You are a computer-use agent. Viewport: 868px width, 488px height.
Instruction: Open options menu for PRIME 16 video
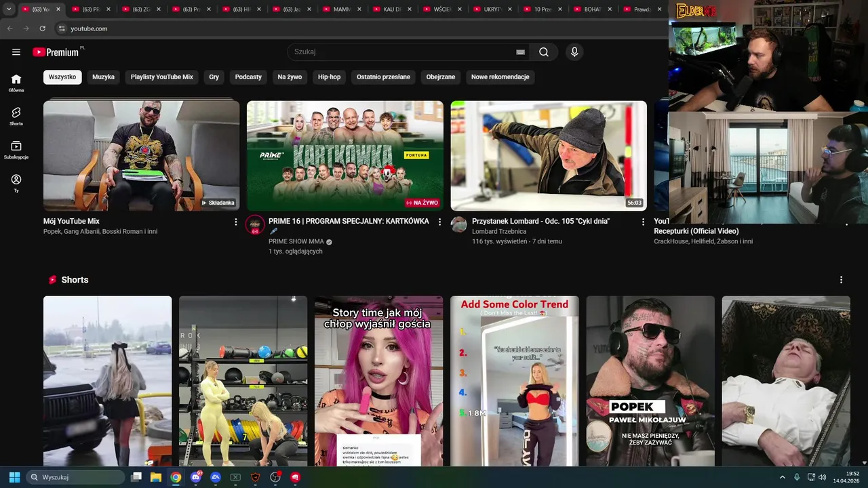(439, 222)
